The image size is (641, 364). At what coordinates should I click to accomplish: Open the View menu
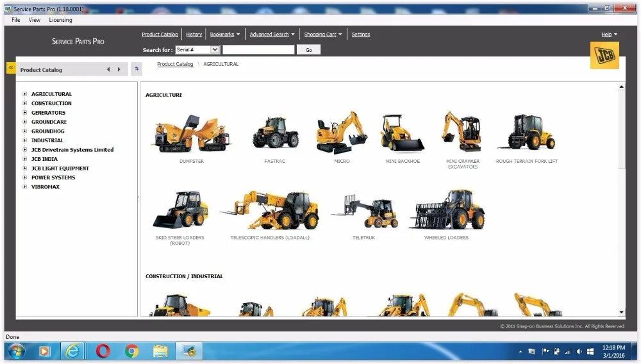pos(35,20)
